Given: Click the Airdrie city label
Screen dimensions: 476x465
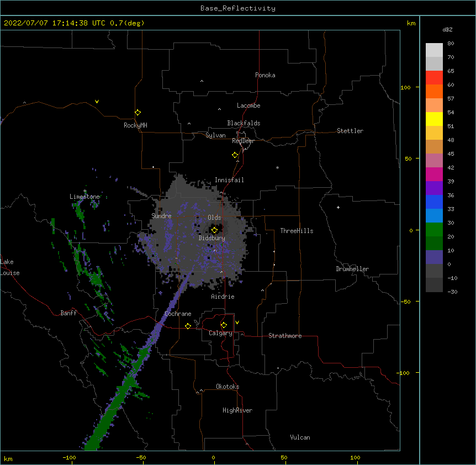Looking at the screenshot, I should [223, 297].
